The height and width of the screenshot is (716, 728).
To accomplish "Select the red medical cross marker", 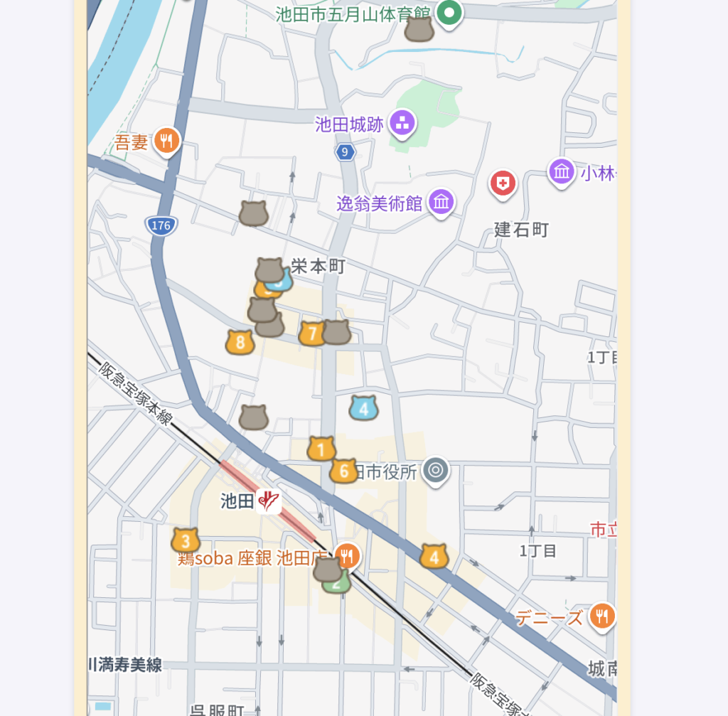I will (503, 183).
